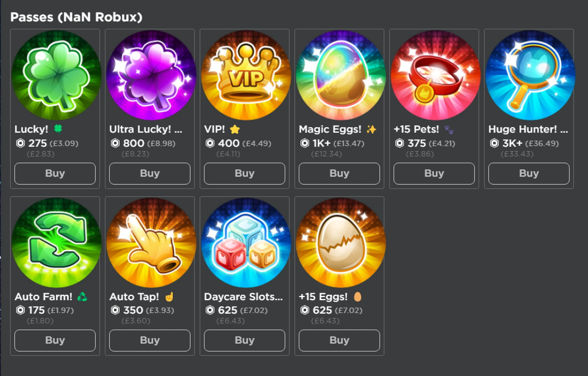Buy the +15 Pets pass
Viewport: 588px width, 376px height.
point(434,173)
